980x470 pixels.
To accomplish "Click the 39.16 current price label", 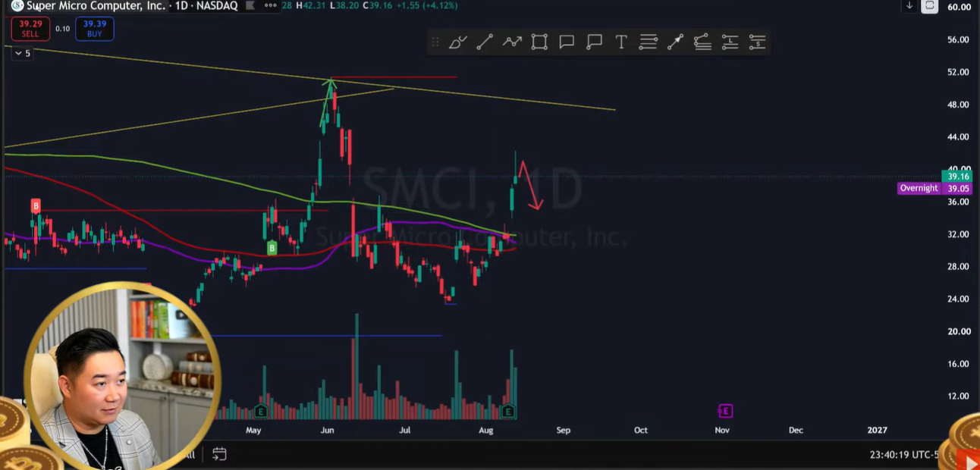I will 959,177.
